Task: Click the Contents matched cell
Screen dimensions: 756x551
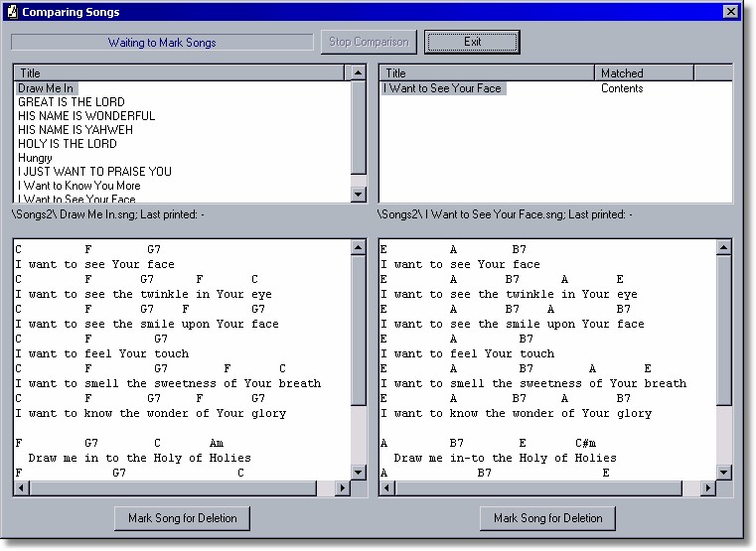Action: [x=622, y=88]
